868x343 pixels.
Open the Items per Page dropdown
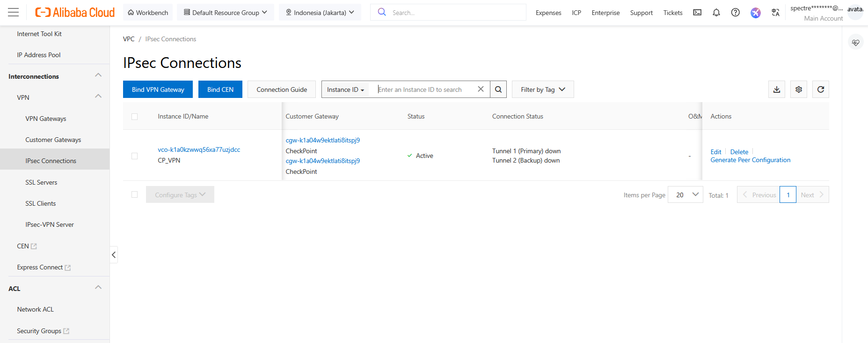685,195
